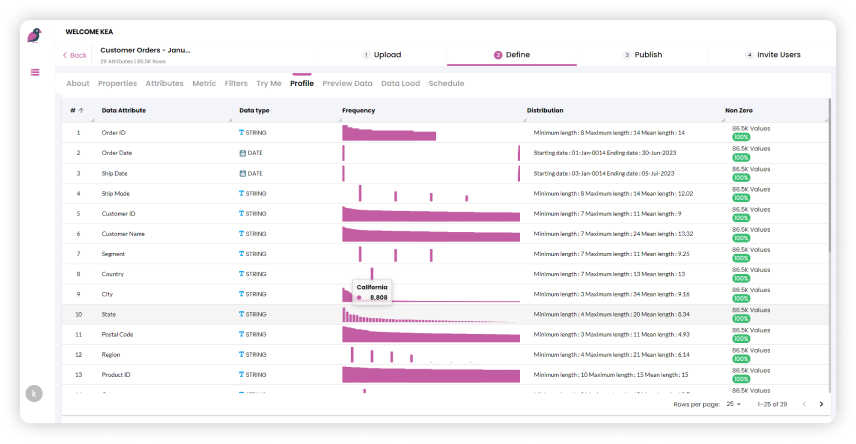Viewport: 856px width, 444px height.
Task: Click the State row frequency chart
Action: click(430, 315)
